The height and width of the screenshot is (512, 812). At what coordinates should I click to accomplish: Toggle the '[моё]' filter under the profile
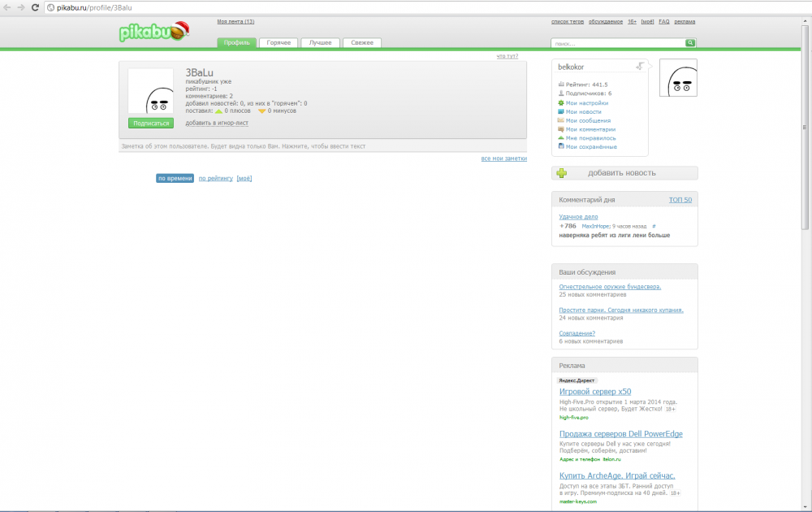pos(244,178)
